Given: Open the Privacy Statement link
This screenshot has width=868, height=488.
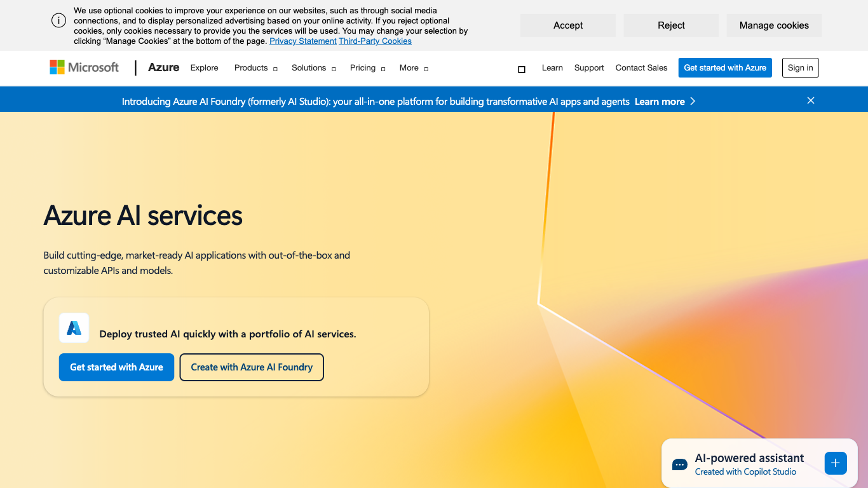Looking at the screenshot, I should pyautogui.click(x=303, y=41).
